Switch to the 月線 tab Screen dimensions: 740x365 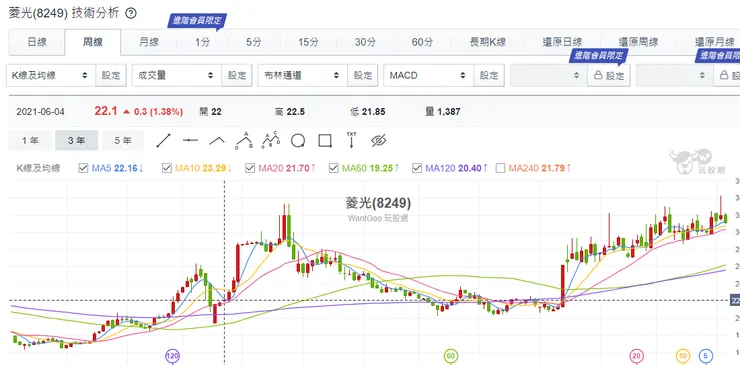(x=149, y=42)
